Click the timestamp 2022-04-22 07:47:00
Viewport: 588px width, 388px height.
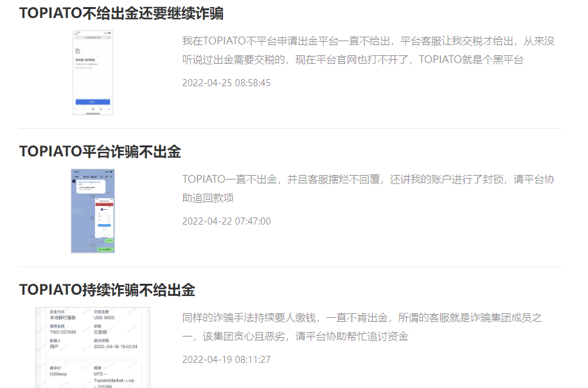pyautogui.click(x=226, y=221)
